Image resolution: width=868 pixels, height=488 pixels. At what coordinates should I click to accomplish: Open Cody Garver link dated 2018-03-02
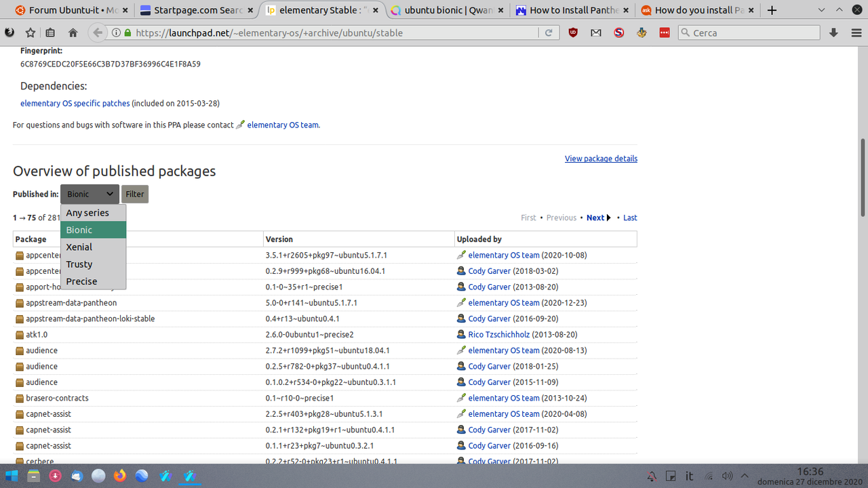tap(489, 271)
